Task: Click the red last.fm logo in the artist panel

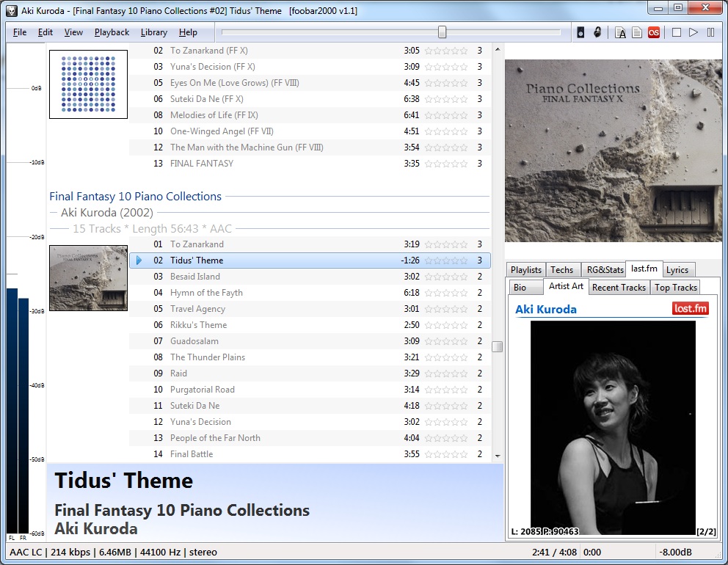Action: (691, 309)
